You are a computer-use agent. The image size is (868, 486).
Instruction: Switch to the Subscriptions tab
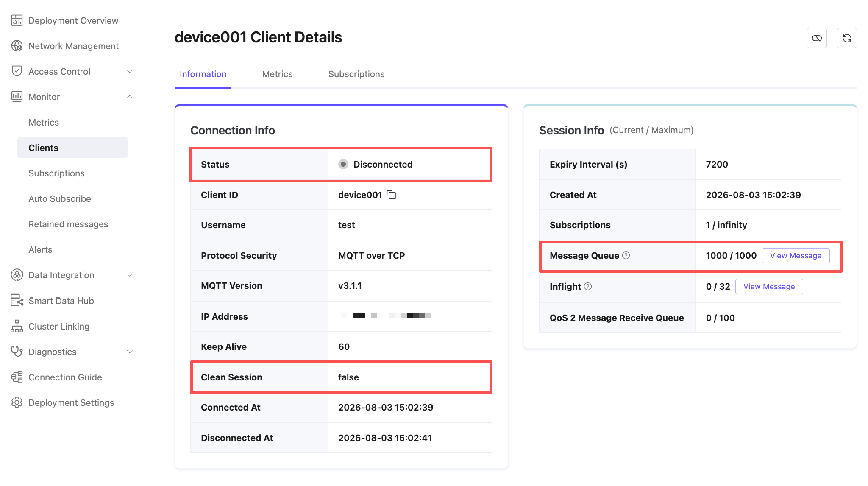(x=356, y=74)
